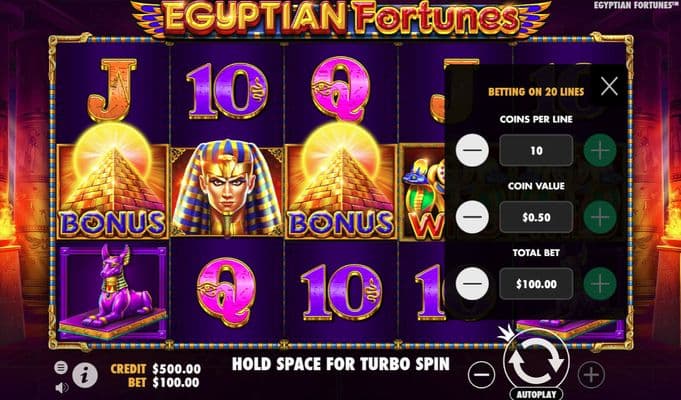Increase coins per line with plus
Viewport: 681px width, 400px height.
point(600,150)
